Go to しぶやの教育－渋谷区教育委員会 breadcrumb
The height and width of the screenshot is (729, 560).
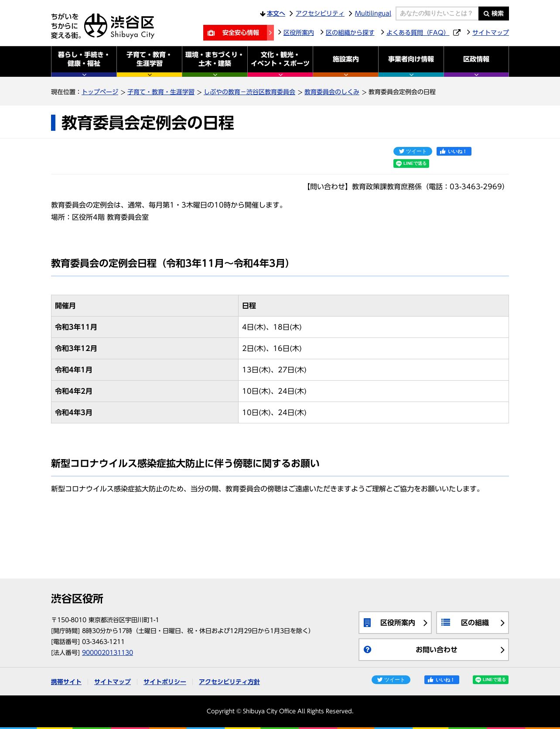[249, 92]
